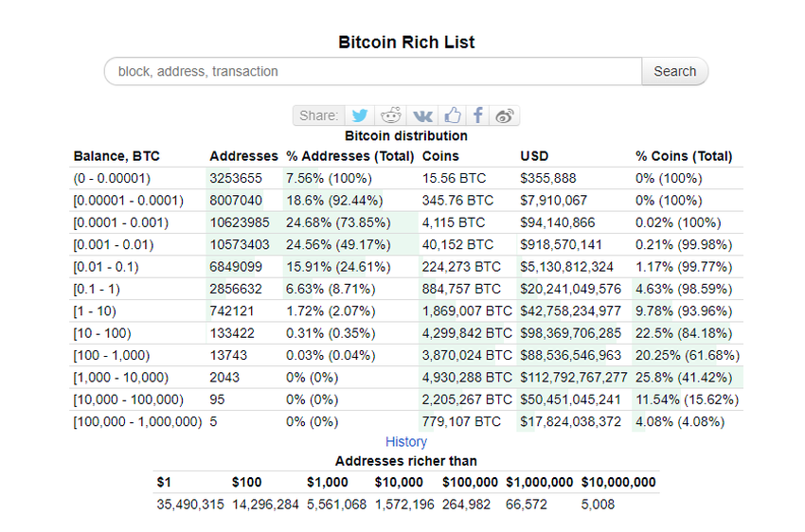This screenshot has height=532, width=805.
Task: Click the 'Balance, BTC' column header
Action: pos(116,156)
